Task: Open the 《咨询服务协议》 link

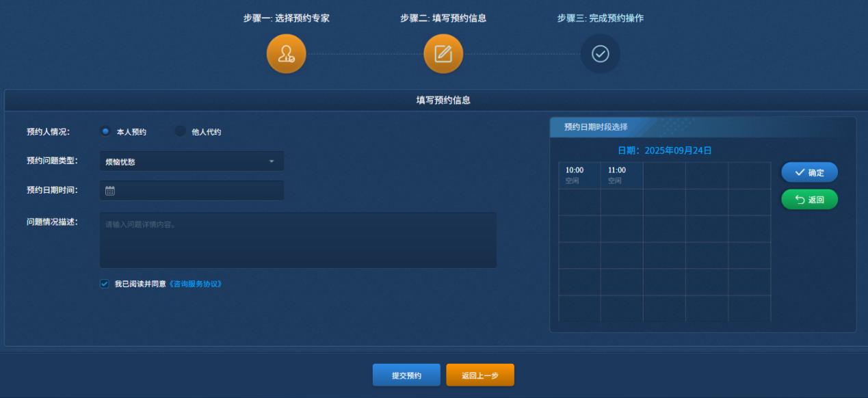Action: pos(195,284)
